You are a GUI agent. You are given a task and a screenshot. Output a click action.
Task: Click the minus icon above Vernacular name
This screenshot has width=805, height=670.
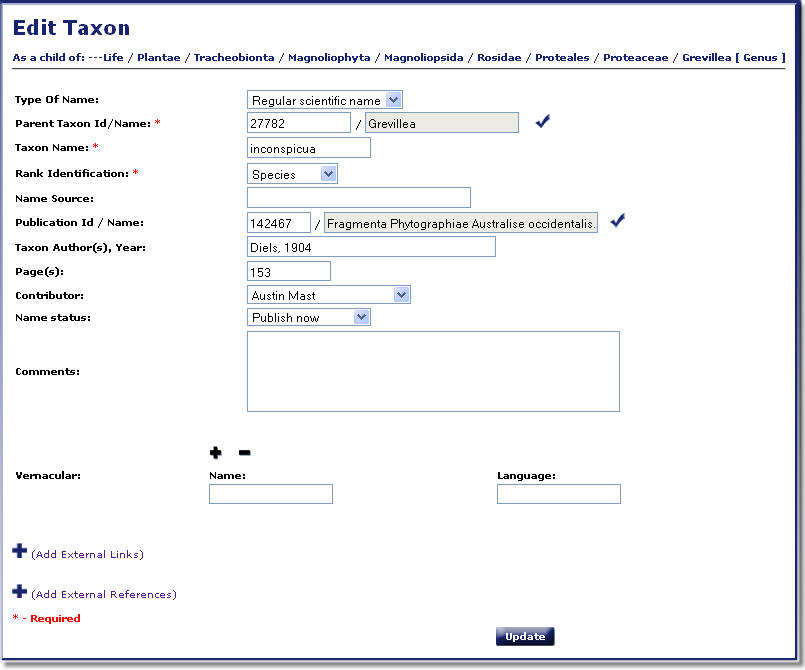(244, 453)
